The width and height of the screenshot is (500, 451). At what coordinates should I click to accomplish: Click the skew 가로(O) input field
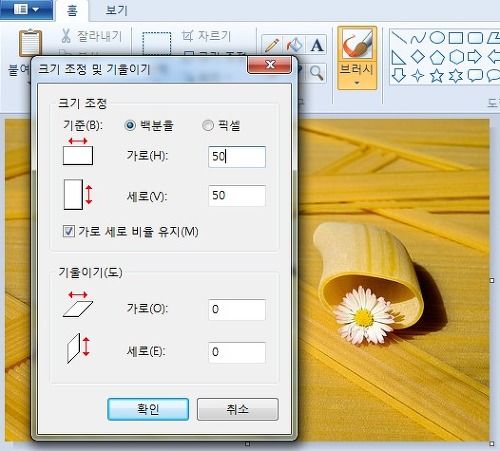tap(237, 309)
